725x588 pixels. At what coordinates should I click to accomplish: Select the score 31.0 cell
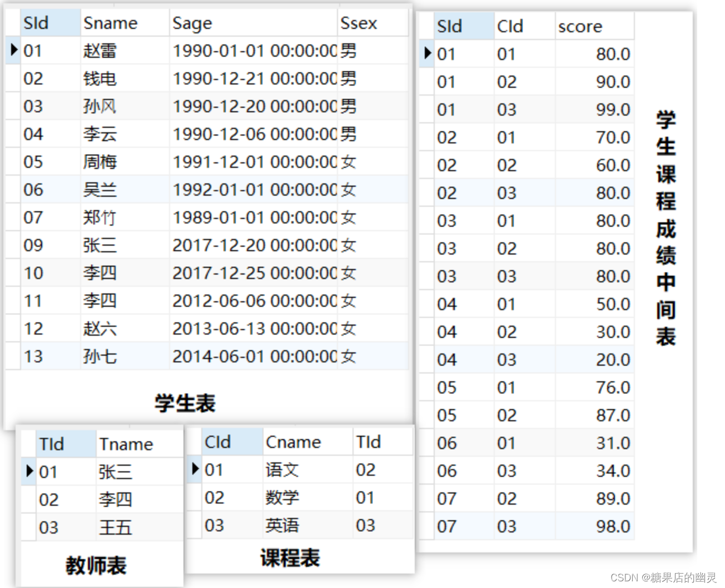coord(594,443)
